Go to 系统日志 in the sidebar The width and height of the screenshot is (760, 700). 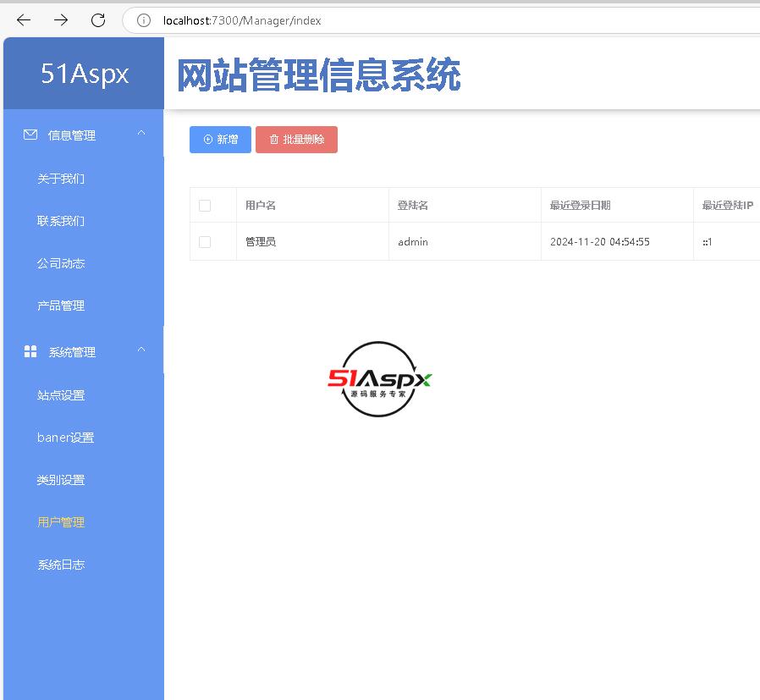click(61, 565)
